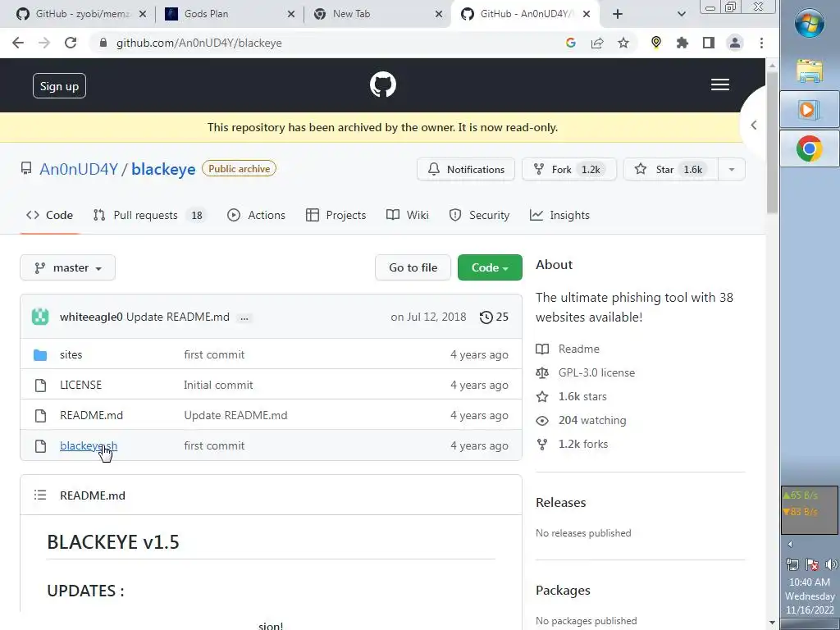
Task: Click the 204 watching link
Action: coord(582,420)
